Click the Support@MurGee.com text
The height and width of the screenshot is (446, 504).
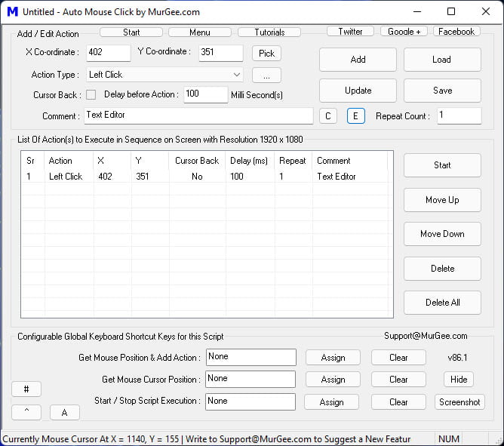[426, 336]
